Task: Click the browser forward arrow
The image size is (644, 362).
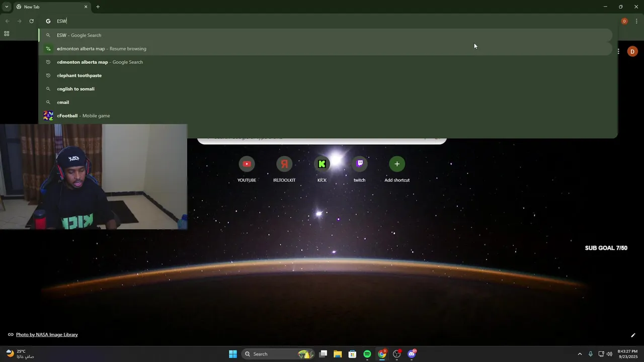Action: tap(19, 21)
